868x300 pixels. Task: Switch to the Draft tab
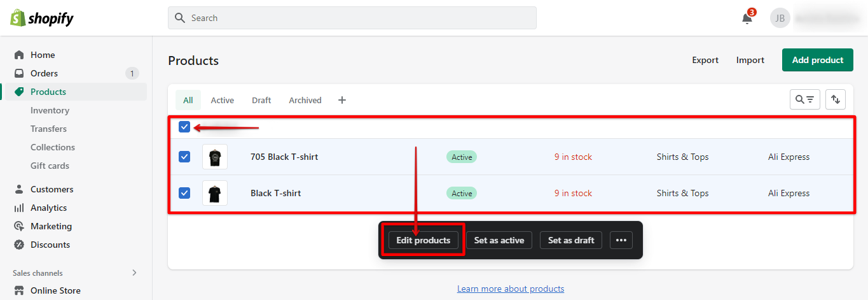[x=261, y=100]
